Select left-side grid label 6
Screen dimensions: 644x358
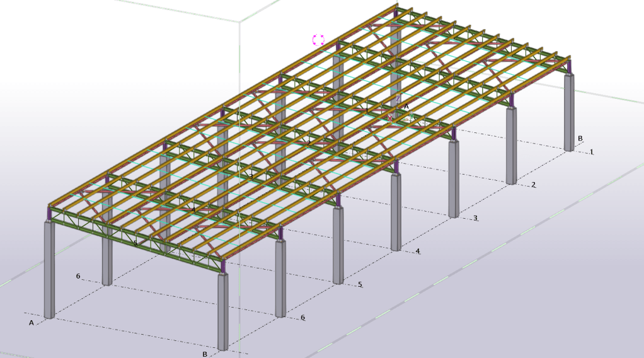coord(78,276)
